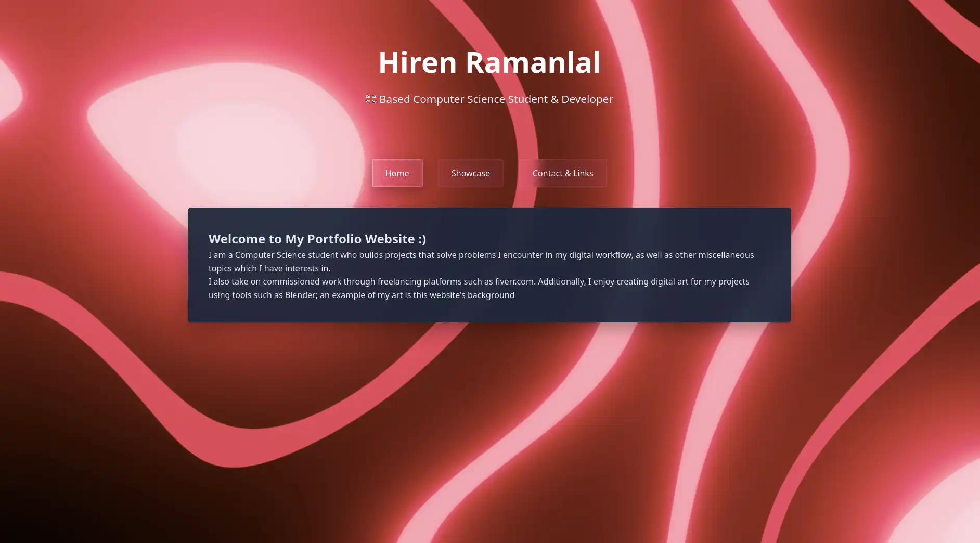Click the first line of the bio text

pos(481,255)
